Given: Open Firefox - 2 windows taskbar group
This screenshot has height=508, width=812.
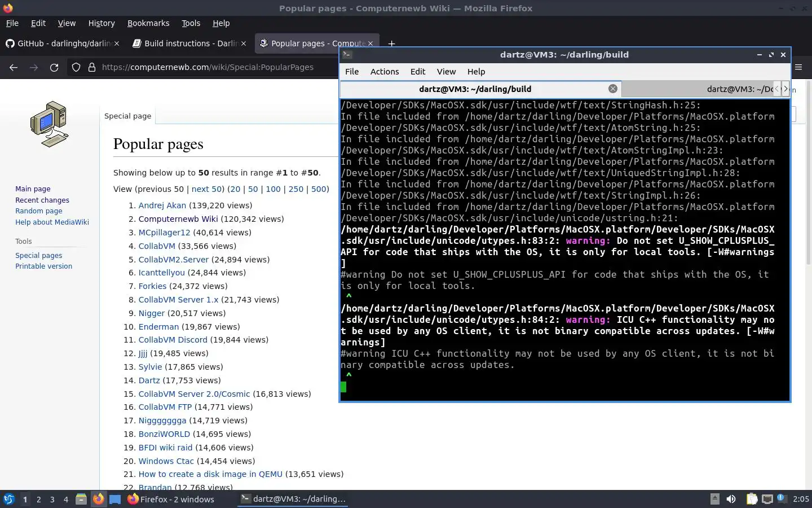Looking at the screenshot, I should (171, 499).
